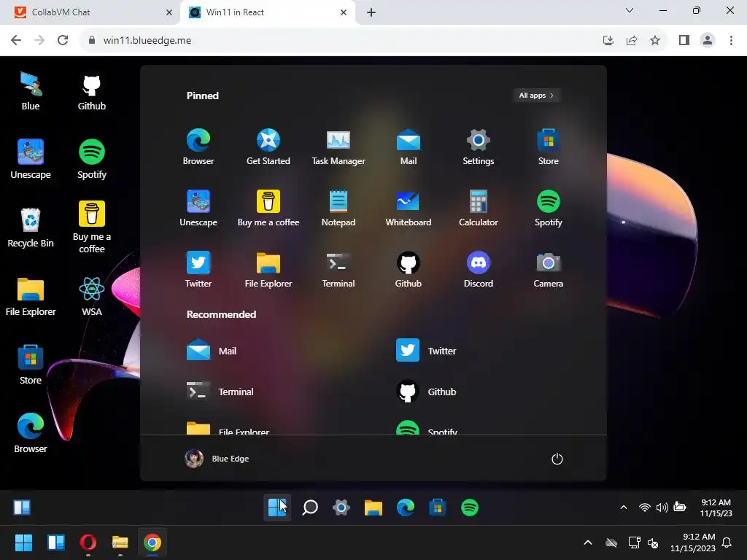Open Spotify desktop shortcut
The height and width of the screenshot is (560, 747).
(x=91, y=159)
